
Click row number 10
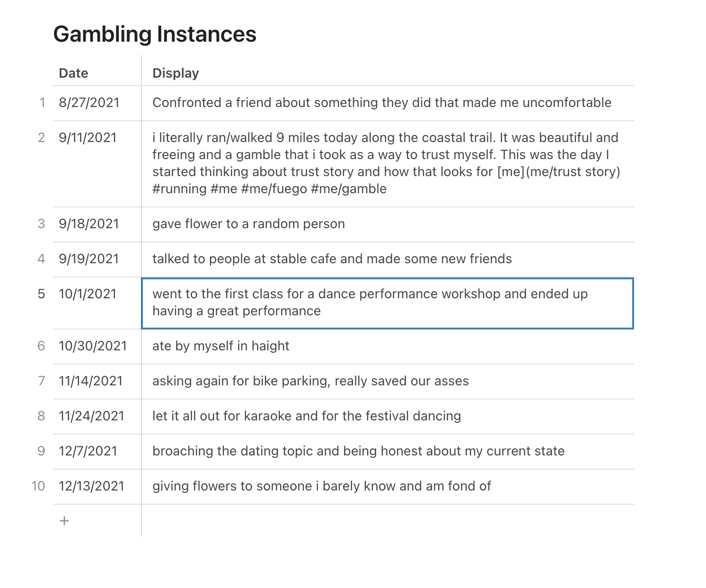[x=38, y=486]
